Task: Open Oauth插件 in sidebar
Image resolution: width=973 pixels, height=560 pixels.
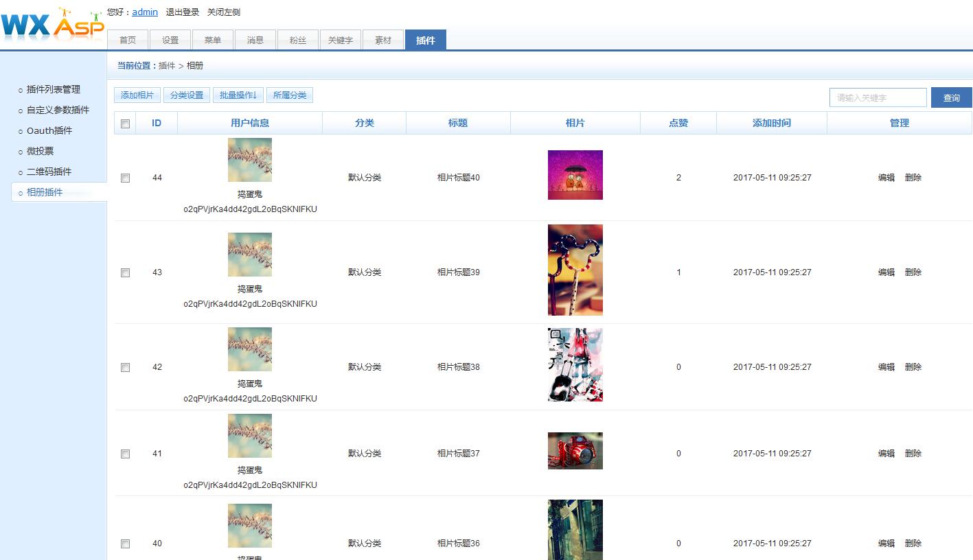Action: pyautogui.click(x=49, y=130)
